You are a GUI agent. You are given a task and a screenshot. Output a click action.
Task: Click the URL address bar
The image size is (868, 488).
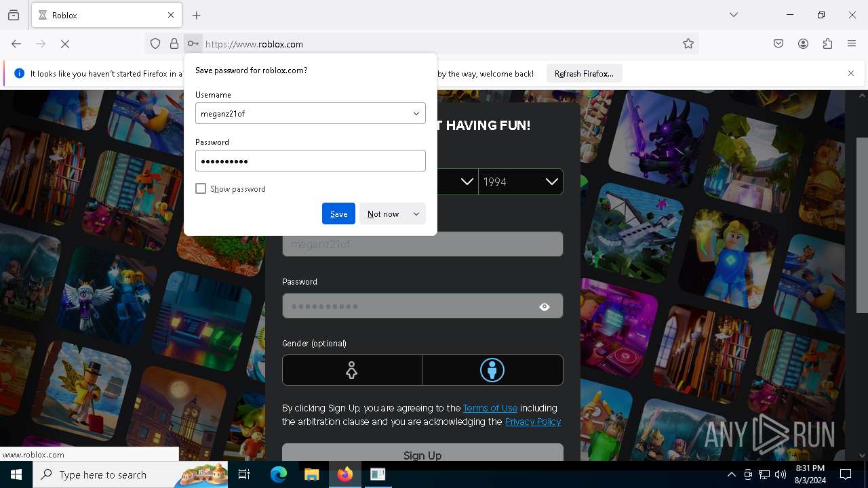tap(441, 44)
